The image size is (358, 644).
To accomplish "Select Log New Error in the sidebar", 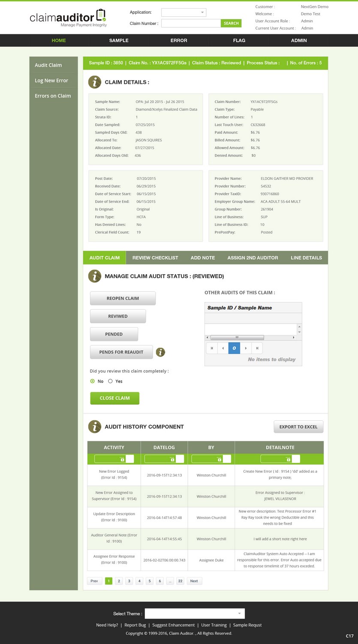I will pos(51,81).
